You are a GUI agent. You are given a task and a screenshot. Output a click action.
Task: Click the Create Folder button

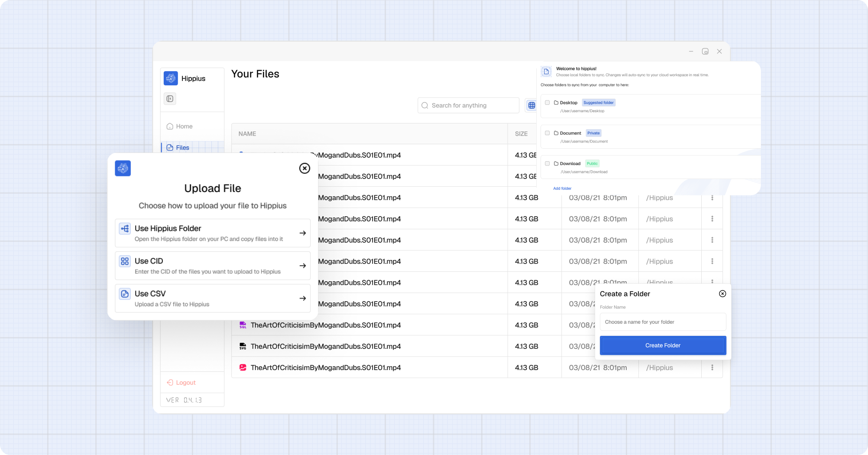[x=663, y=345]
